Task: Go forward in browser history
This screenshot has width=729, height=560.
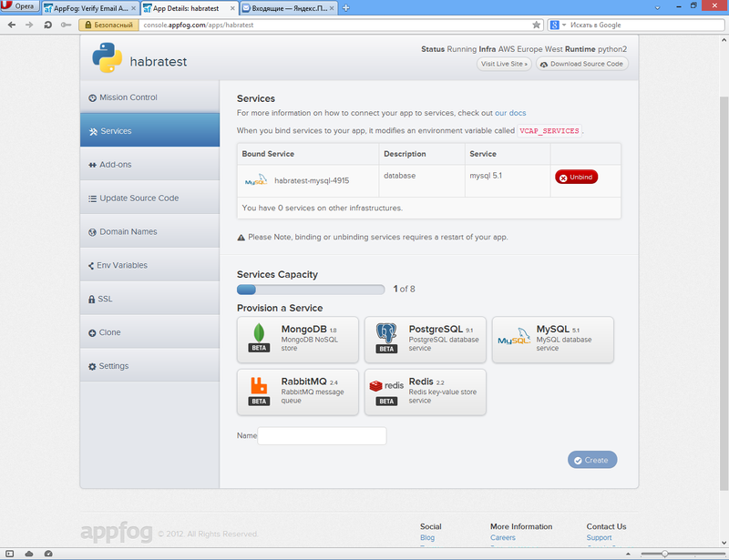Action: click(x=29, y=25)
